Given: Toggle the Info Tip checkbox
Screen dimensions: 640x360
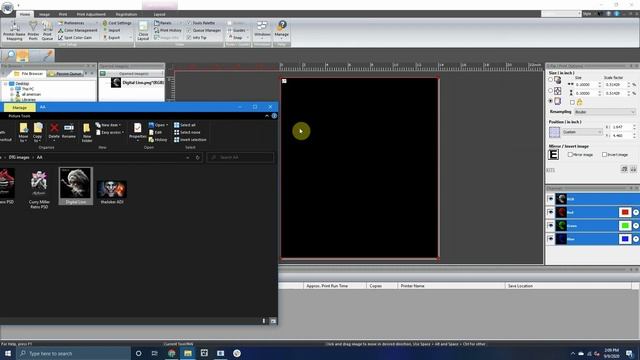Looking at the screenshot, I should (x=189, y=38).
